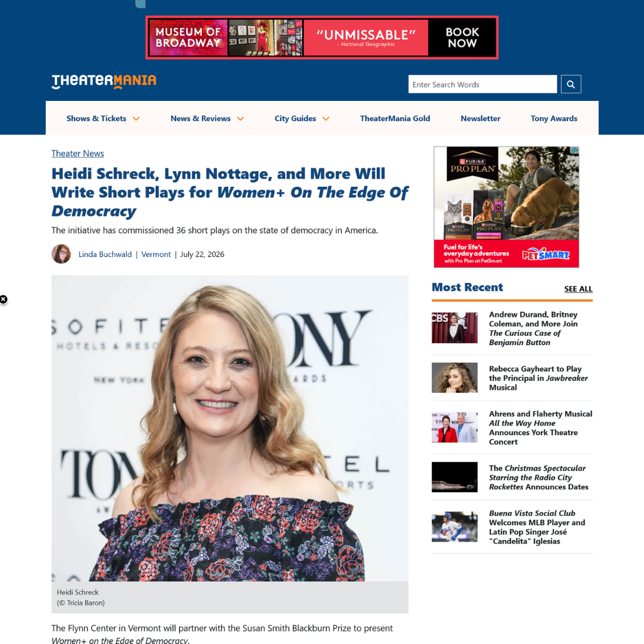The image size is (644, 644).
Task: Expand the City Guides chevron
Action: point(326,119)
